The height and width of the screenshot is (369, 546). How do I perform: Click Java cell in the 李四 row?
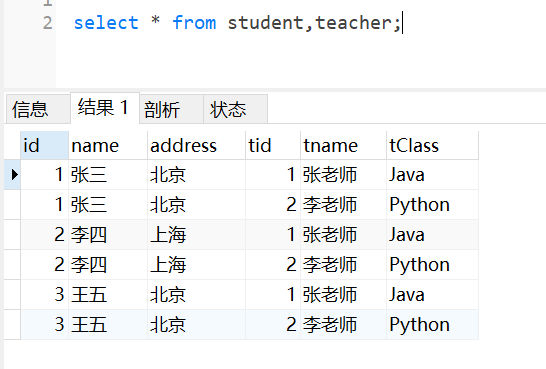pyautogui.click(x=432, y=235)
